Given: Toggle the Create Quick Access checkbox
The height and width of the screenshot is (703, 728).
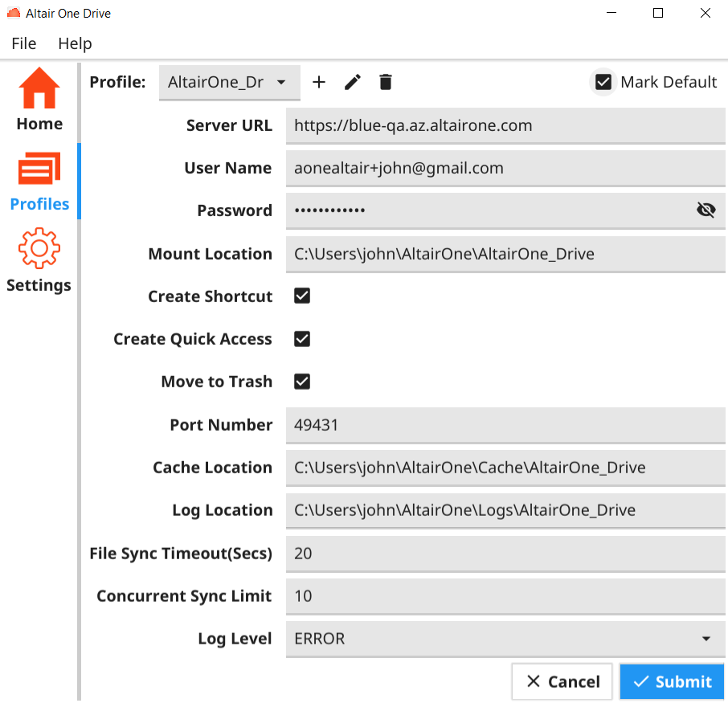Looking at the screenshot, I should coord(302,339).
